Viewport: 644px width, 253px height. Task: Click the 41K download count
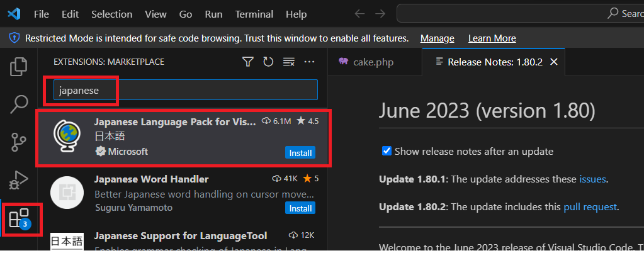285,179
